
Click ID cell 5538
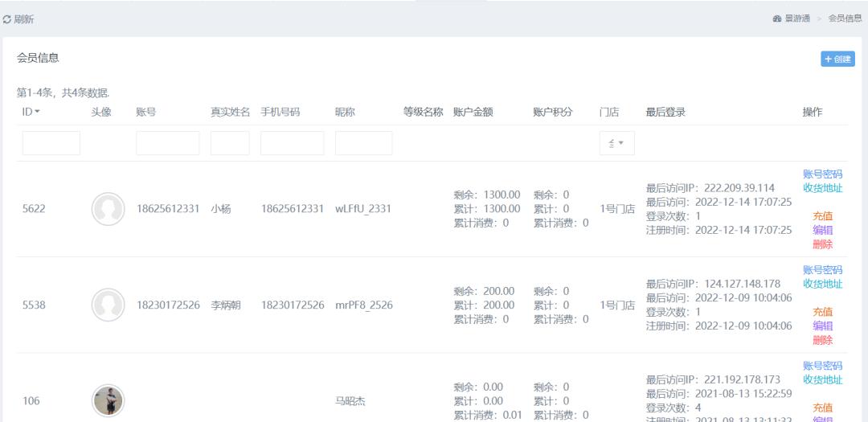(x=34, y=305)
